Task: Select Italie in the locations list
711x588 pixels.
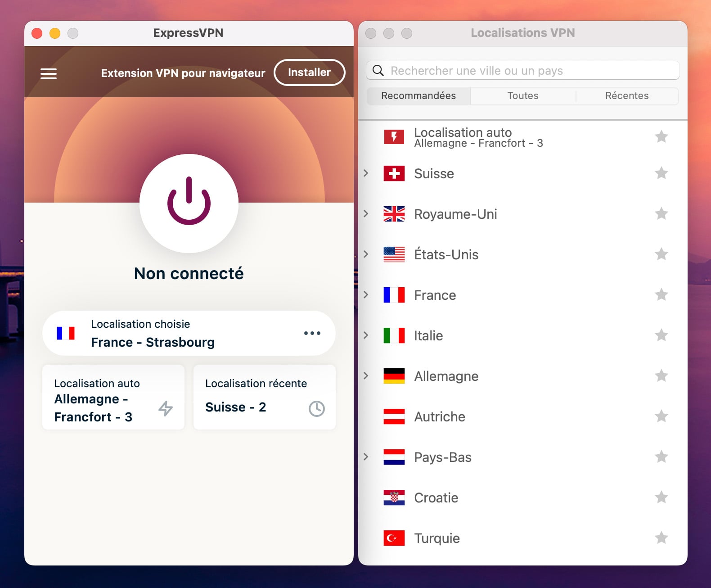Action: 523,335
